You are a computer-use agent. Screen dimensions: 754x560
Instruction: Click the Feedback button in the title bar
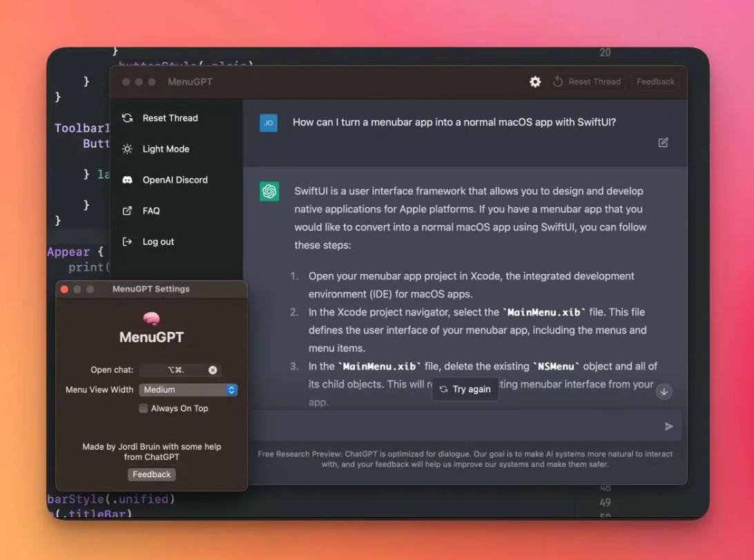point(655,81)
